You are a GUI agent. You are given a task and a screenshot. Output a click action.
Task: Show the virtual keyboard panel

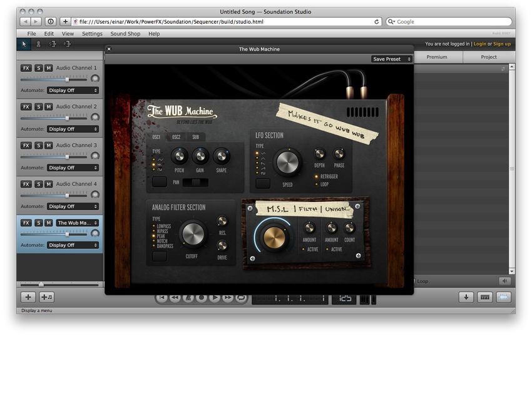[485, 297]
